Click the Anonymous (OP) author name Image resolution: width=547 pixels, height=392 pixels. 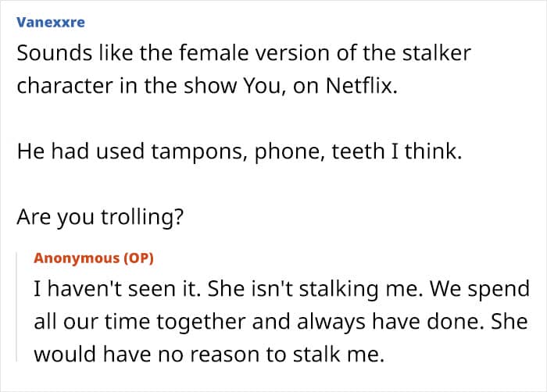click(78, 258)
